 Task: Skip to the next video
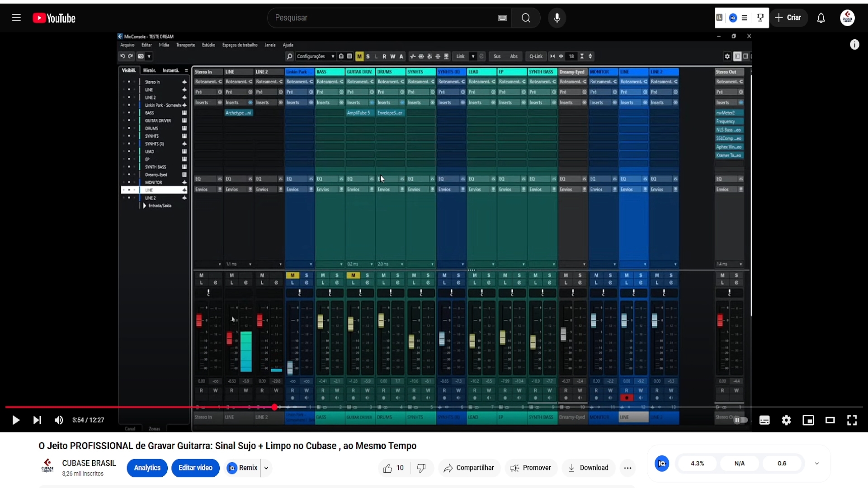pos(37,420)
